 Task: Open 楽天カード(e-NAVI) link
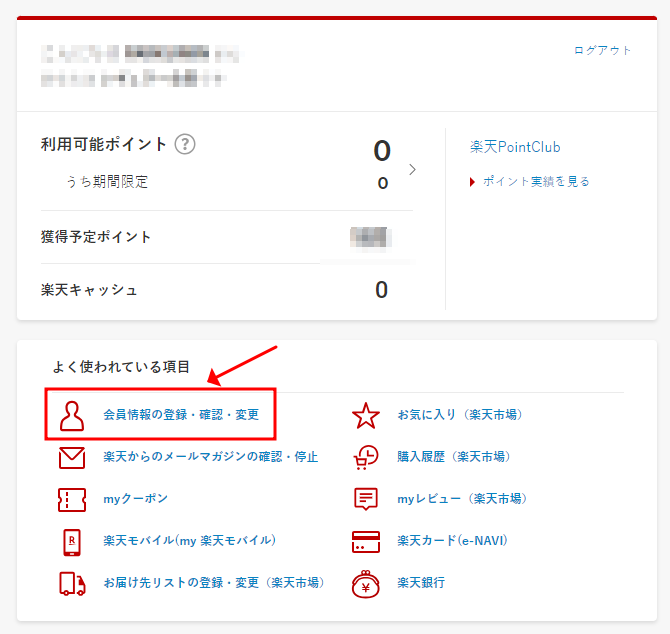(453, 540)
